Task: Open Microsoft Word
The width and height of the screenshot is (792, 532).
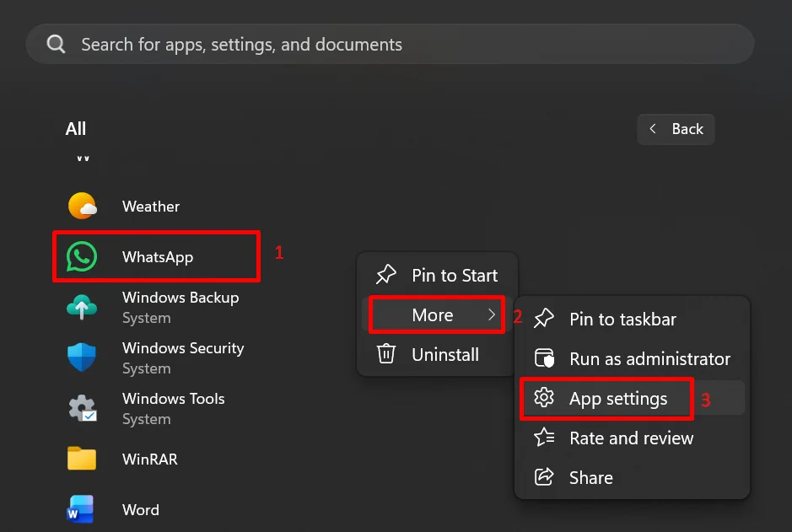Action: (140, 510)
